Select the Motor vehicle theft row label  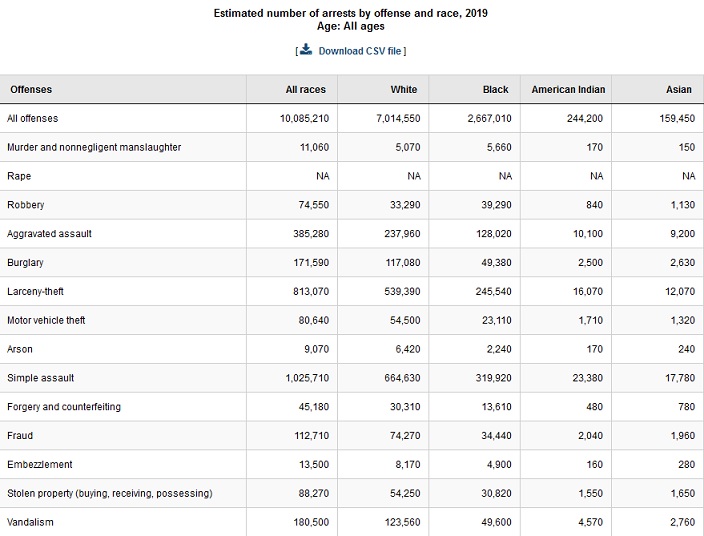(x=46, y=321)
